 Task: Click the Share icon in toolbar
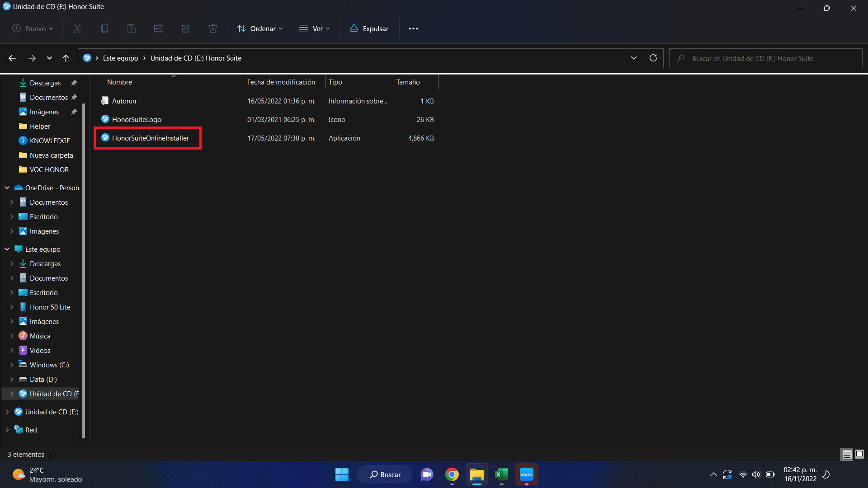coord(186,28)
